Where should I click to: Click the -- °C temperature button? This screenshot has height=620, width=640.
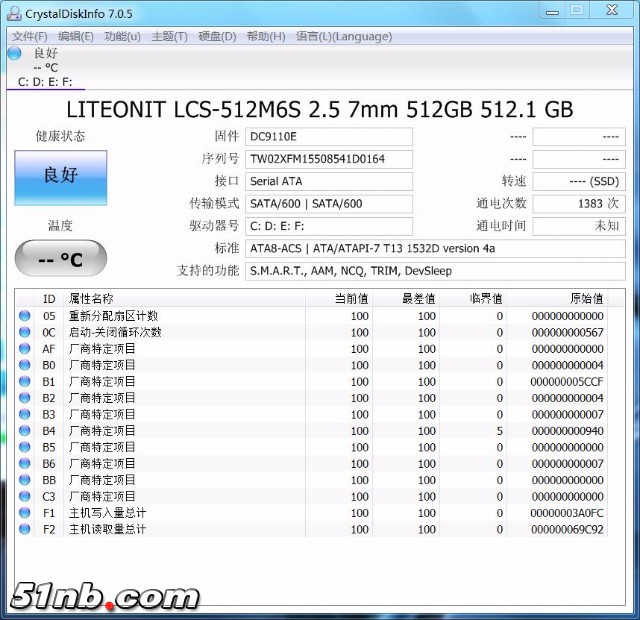tap(60, 259)
